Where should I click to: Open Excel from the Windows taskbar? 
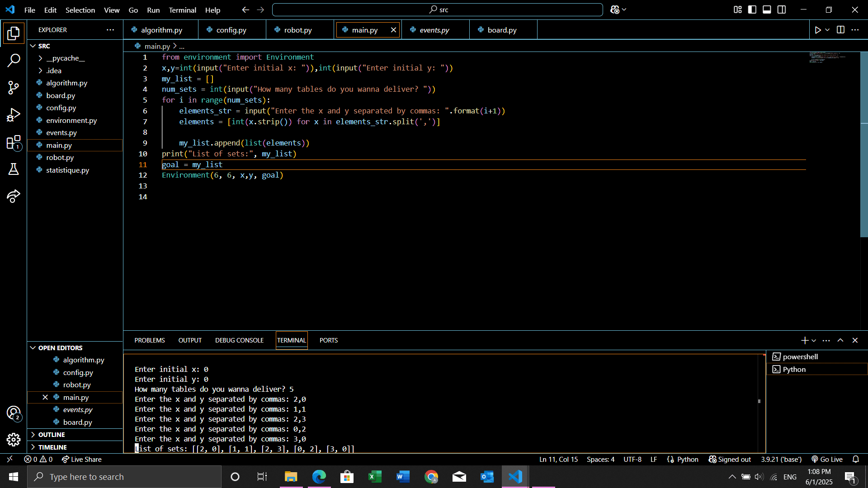(x=375, y=477)
